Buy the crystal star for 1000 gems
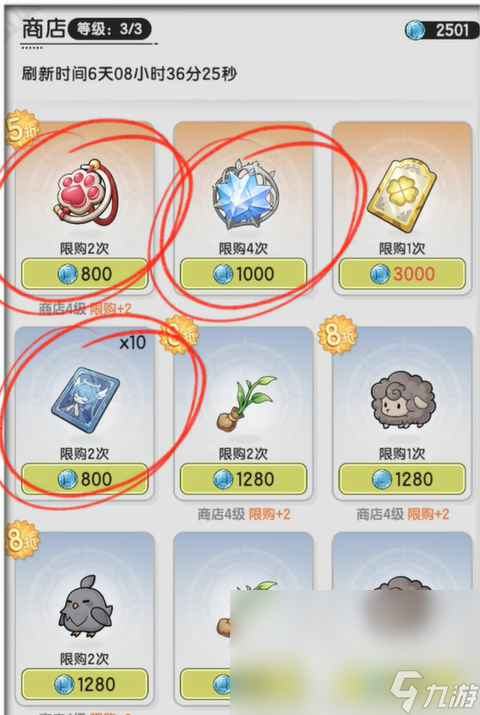Viewport: 480px width, 715px height. point(243,274)
